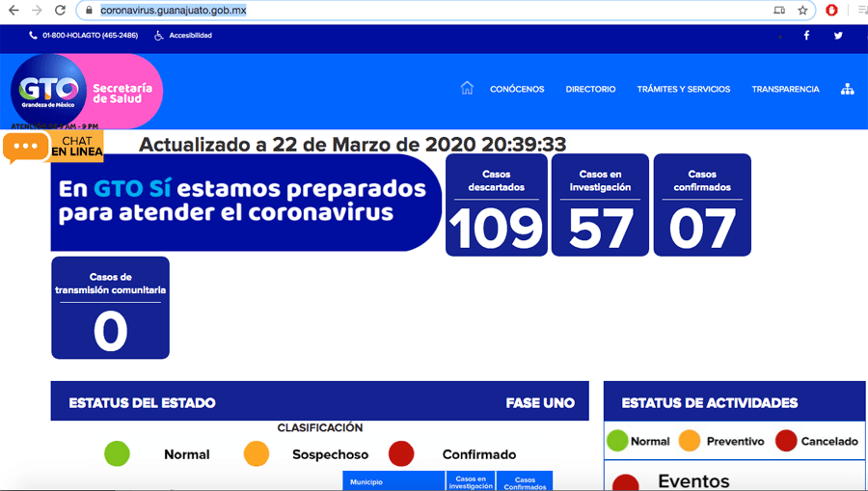Open the sitemap icon in navigation
868x491 pixels.
pos(847,89)
